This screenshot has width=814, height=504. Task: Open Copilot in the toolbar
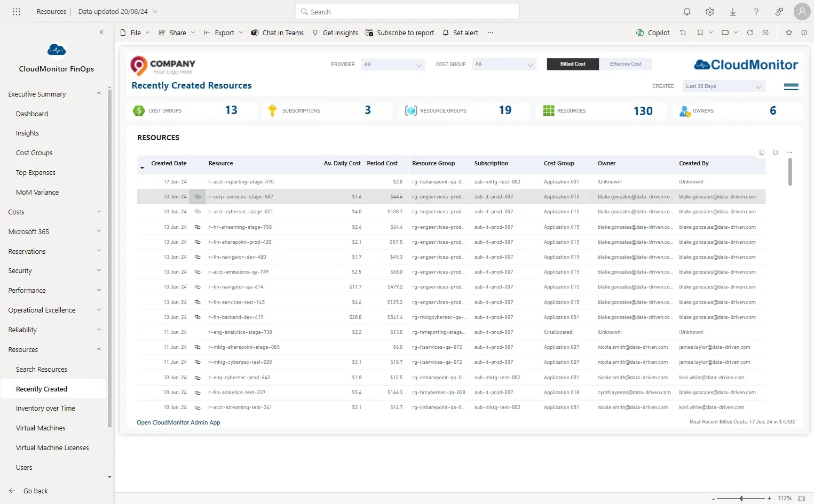(653, 33)
